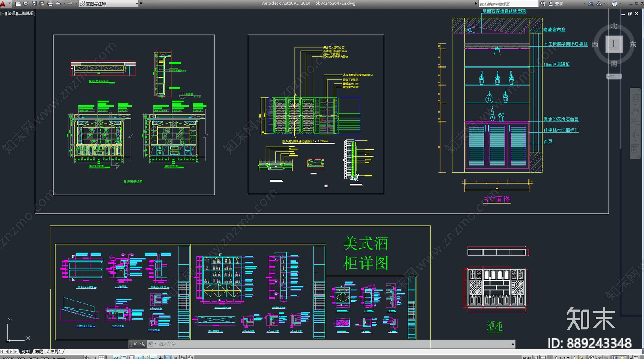Viewport: 644px width, 359px height.
Task: Open the Full Navigation Wheel
Action: (635, 98)
